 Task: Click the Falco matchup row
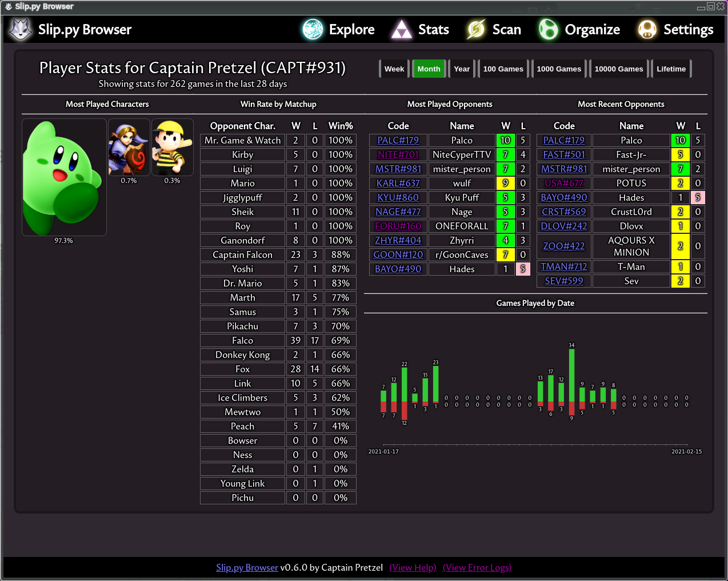[278, 340]
